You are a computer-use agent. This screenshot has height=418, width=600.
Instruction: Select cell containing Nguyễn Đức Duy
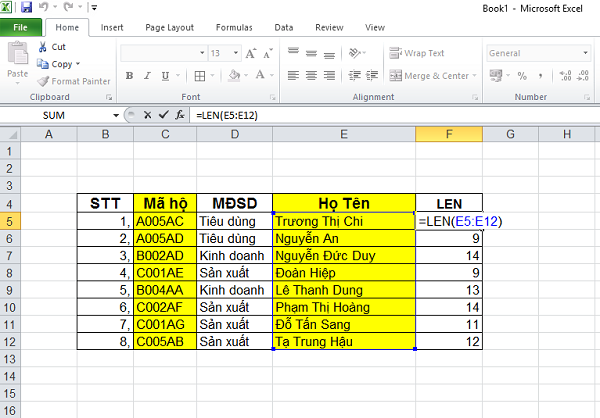click(x=343, y=257)
